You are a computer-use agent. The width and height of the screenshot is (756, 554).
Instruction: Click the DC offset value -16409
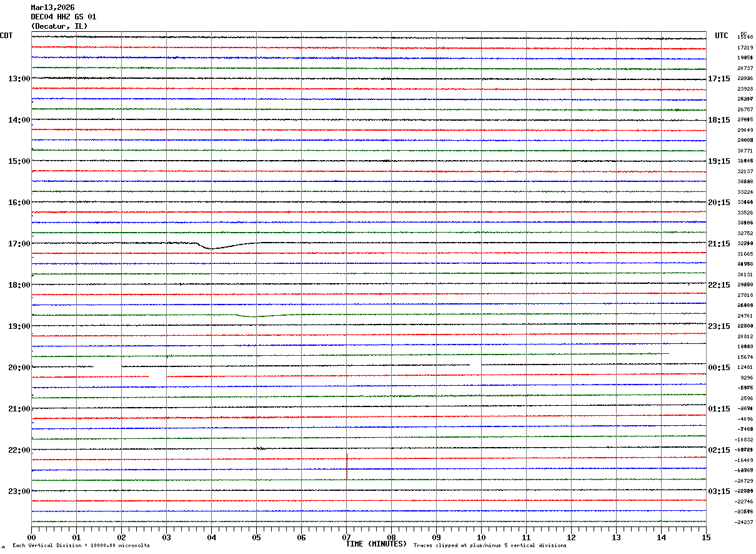tap(744, 460)
